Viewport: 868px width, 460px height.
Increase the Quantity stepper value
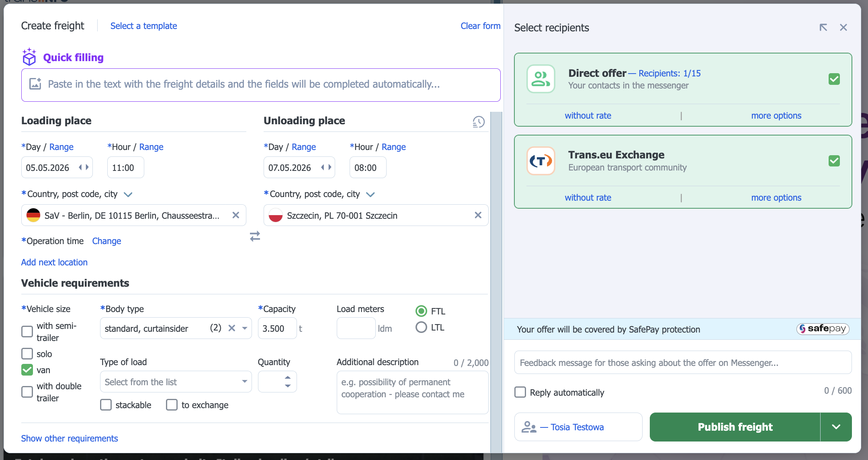288,378
